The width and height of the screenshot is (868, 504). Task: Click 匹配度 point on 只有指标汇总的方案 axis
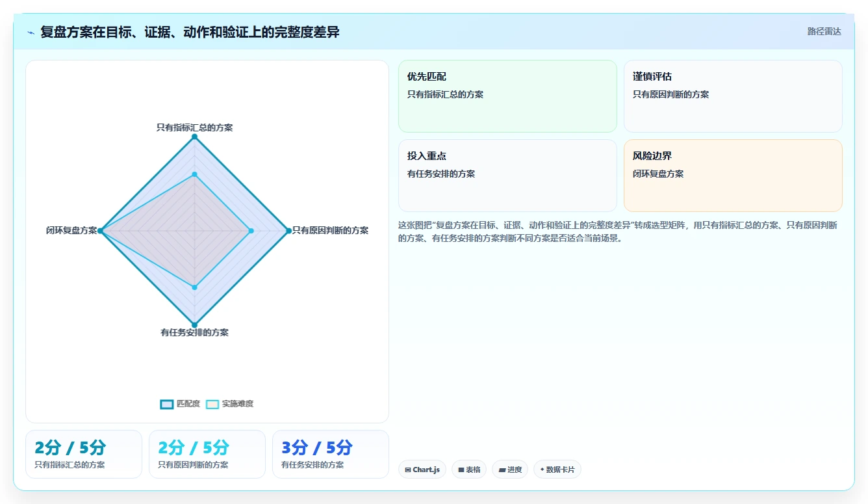[x=194, y=137]
